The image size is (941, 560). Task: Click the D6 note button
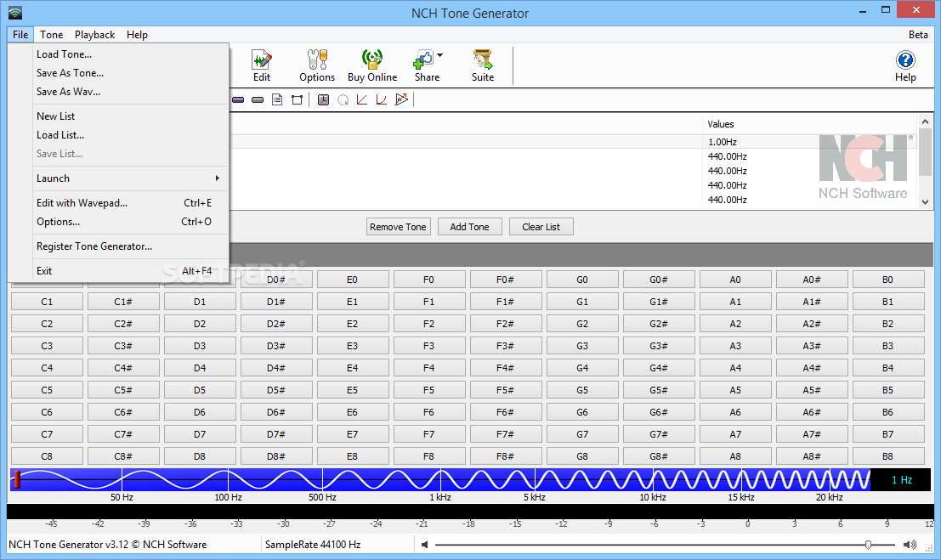click(200, 412)
